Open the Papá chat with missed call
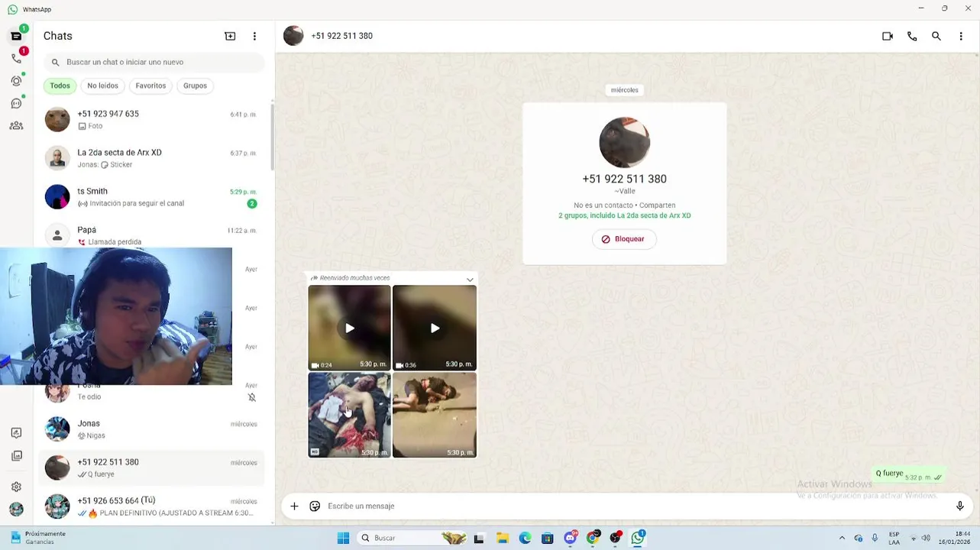The image size is (980, 550). 151,234
